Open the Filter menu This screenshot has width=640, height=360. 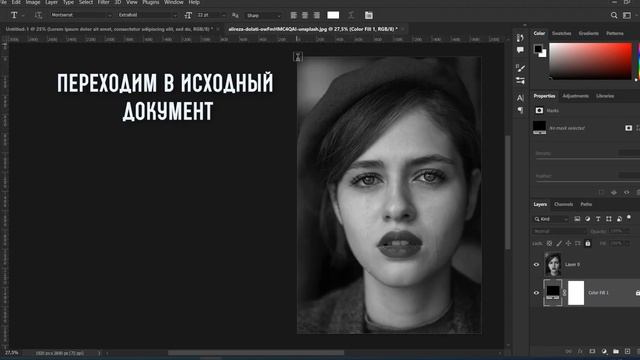tap(103, 2)
